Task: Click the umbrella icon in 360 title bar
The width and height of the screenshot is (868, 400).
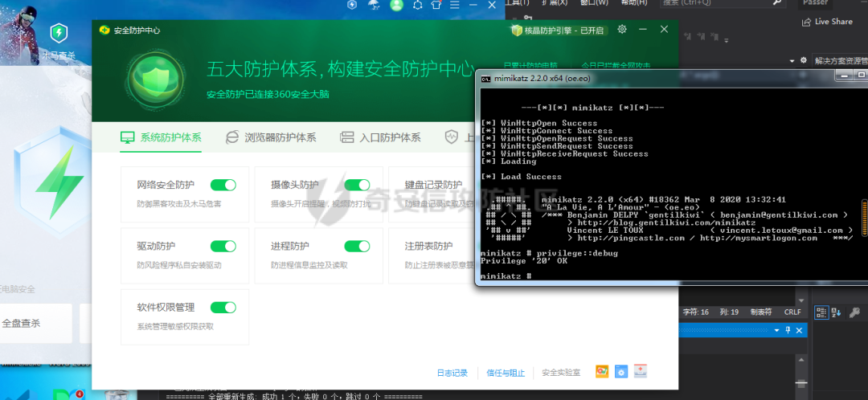Action: [374, 5]
